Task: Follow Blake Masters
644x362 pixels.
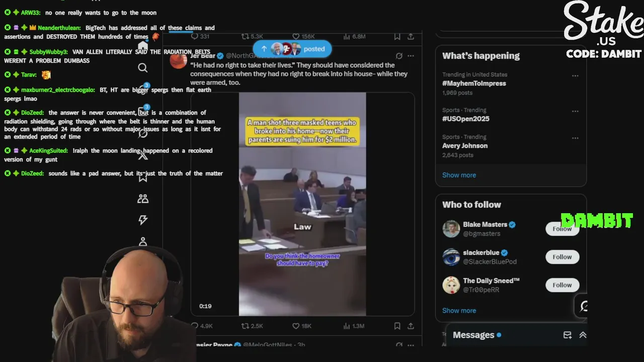Action: [x=562, y=229]
